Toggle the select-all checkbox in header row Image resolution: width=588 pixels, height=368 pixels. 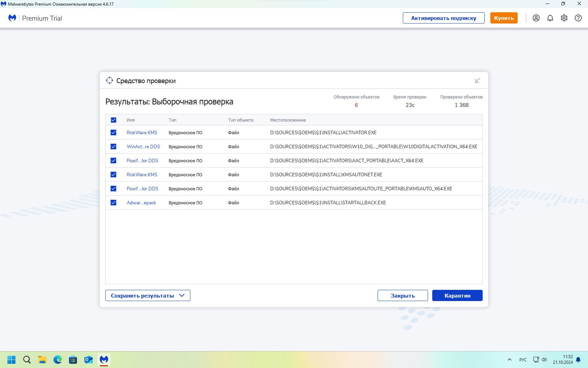click(x=113, y=120)
